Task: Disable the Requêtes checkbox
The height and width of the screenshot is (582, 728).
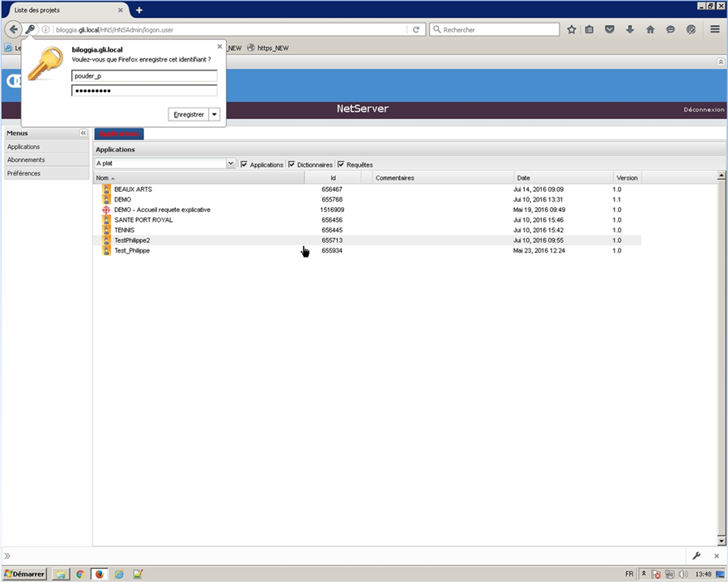Action: coord(341,164)
